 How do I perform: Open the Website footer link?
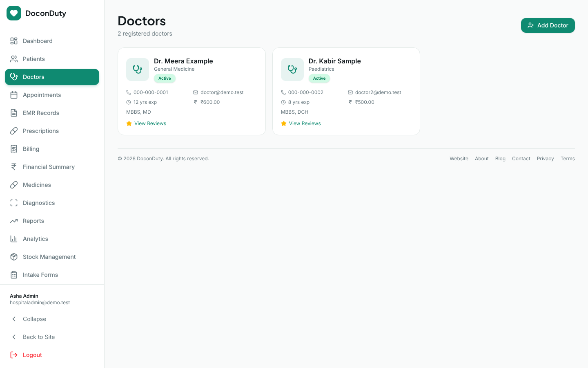pyautogui.click(x=459, y=159)
